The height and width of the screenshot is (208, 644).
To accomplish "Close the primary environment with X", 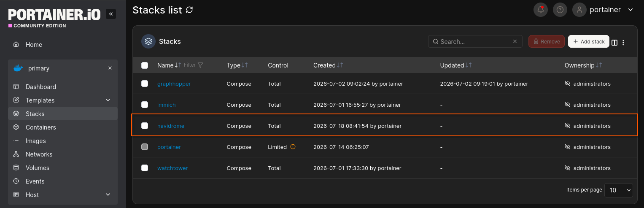I will (x=110, y=68).
